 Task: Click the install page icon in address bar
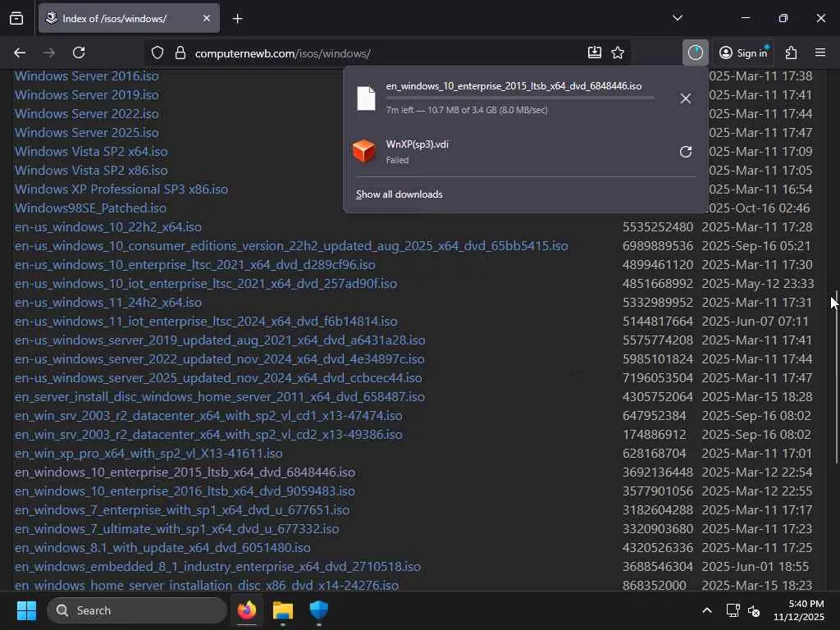coord(594,52)
